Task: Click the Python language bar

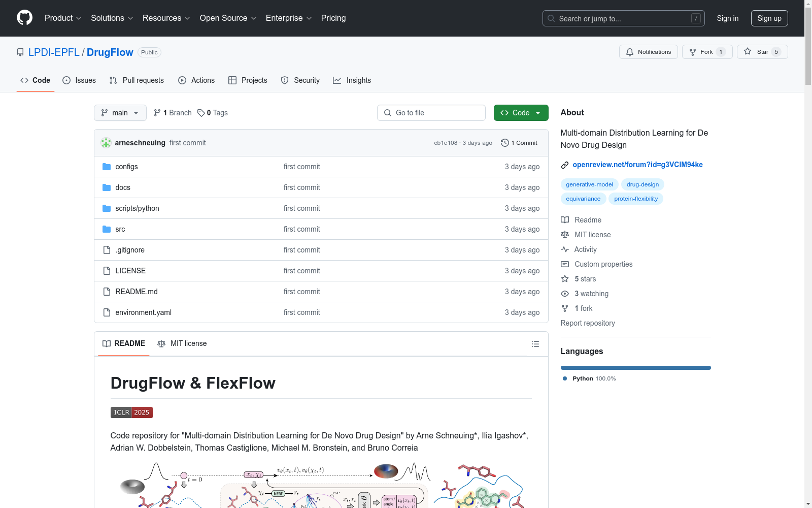Action: [636, 368]
